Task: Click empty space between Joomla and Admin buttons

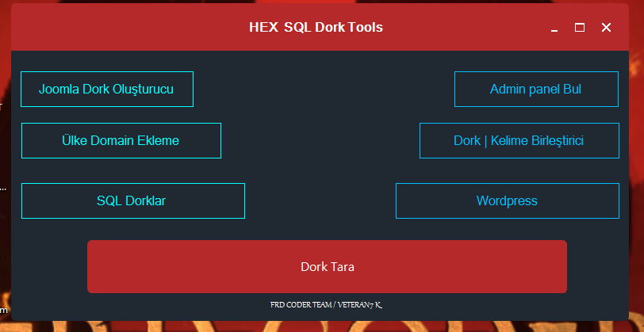Action: pyautogui.click(x=323, y=89)
